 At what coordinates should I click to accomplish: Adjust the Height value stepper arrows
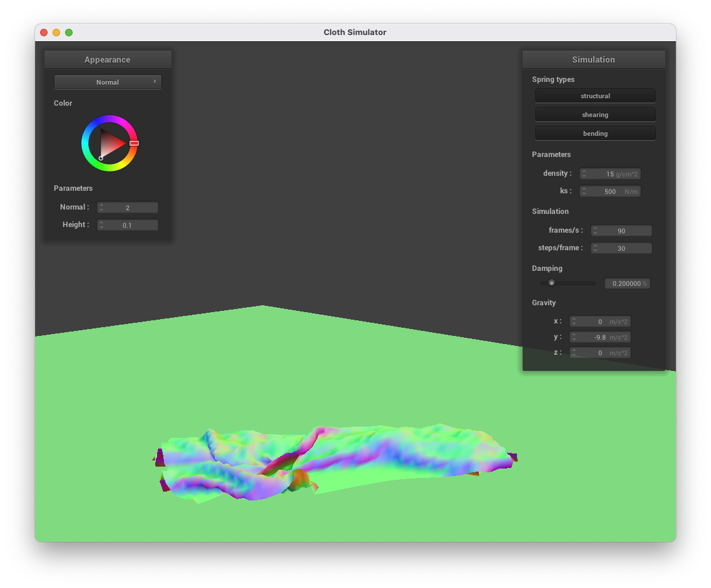101,225
